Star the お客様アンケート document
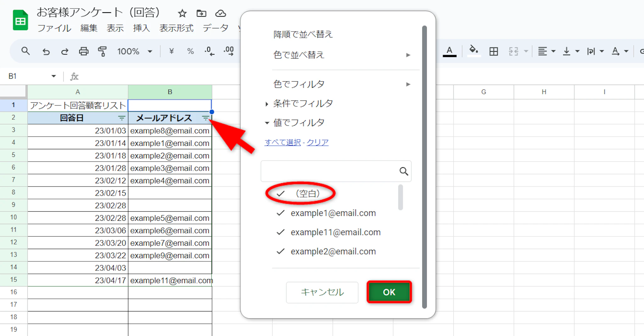The width and height of the screenshot is (644, 336). pyautogui.click(x=182, y=14)
